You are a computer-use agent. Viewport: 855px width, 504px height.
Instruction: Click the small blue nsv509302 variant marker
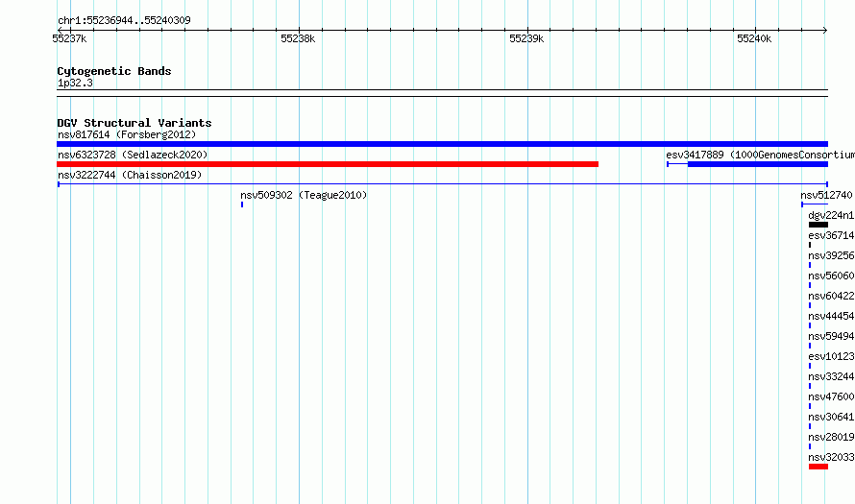(242, 204)
